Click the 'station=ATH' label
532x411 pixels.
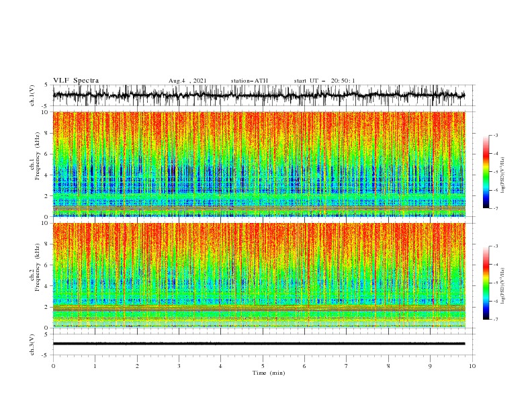pyautogui.click(x=249, y=81)
